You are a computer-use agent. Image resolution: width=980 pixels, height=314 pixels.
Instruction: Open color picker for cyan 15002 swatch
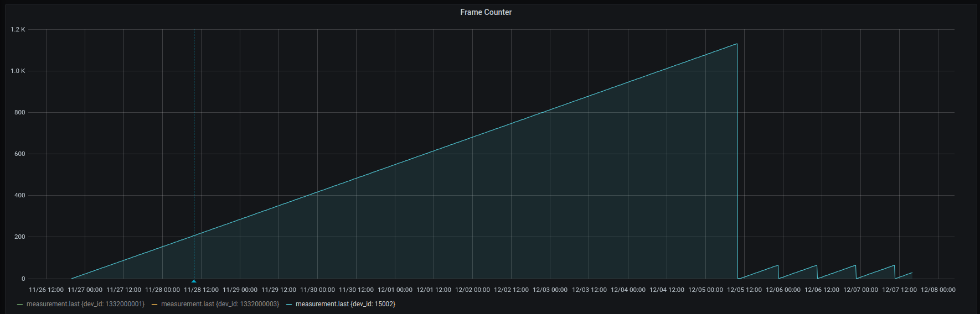[289, 305]
